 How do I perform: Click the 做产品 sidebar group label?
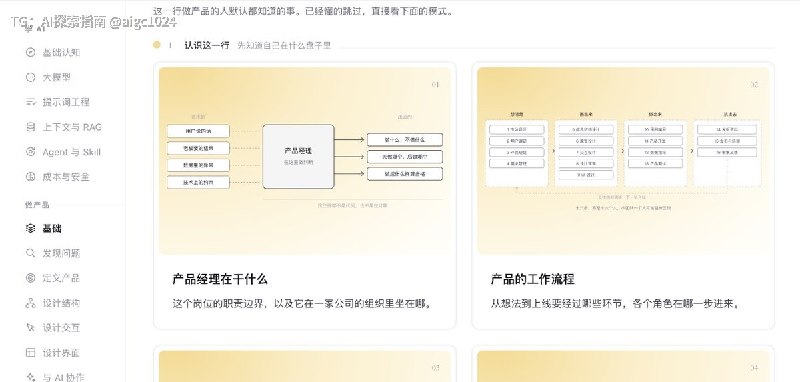(37, 205)
